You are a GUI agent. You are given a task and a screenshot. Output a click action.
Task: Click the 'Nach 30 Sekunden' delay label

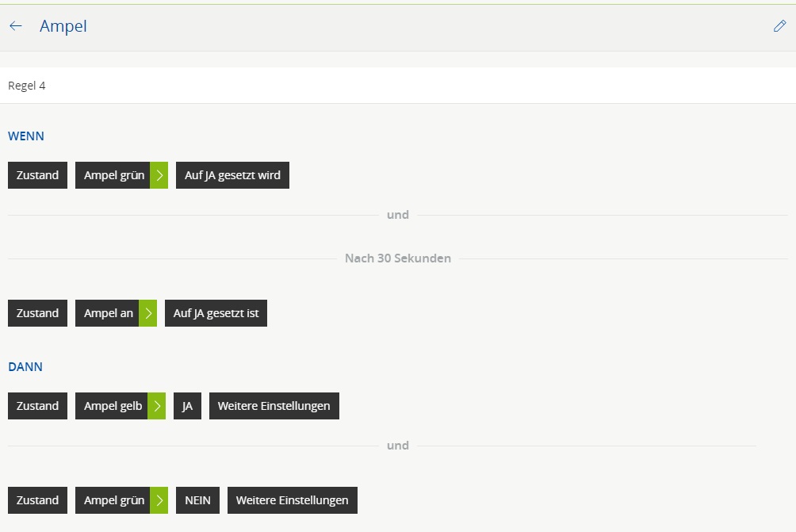[x=397, y=258]
